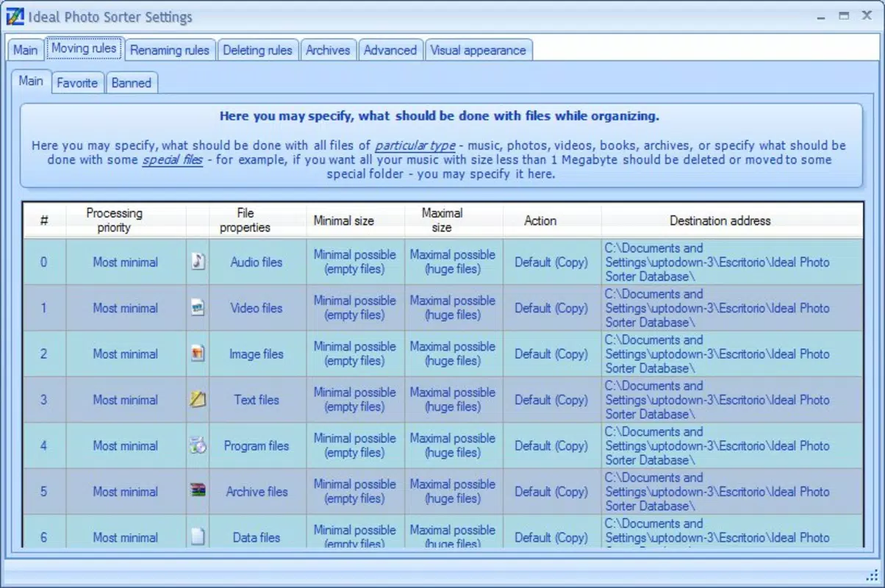Select the Moving rules tab
This screenshot has width=885, height=588.
84,49
